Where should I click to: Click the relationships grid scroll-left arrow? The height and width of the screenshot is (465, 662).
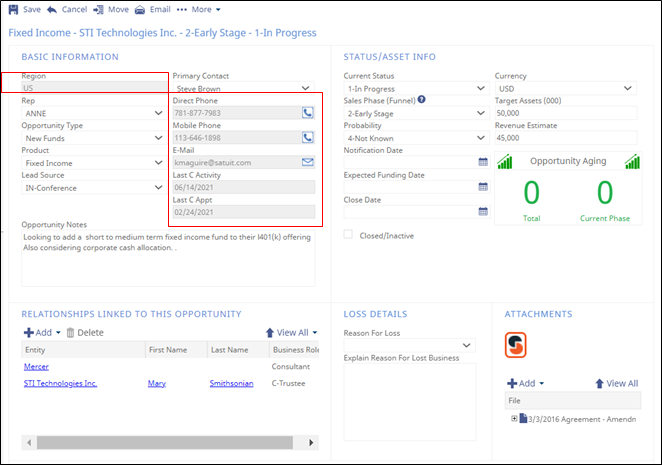click(29, 443)
